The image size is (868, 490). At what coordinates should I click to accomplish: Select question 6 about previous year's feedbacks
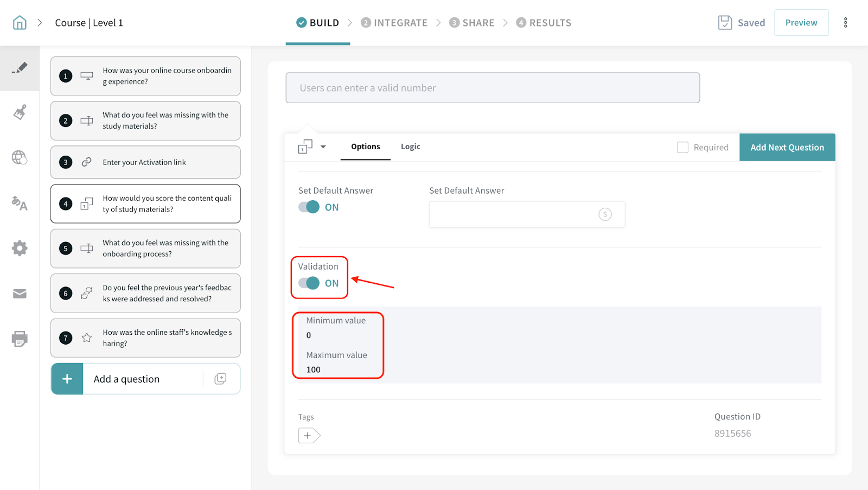(145, 294)
